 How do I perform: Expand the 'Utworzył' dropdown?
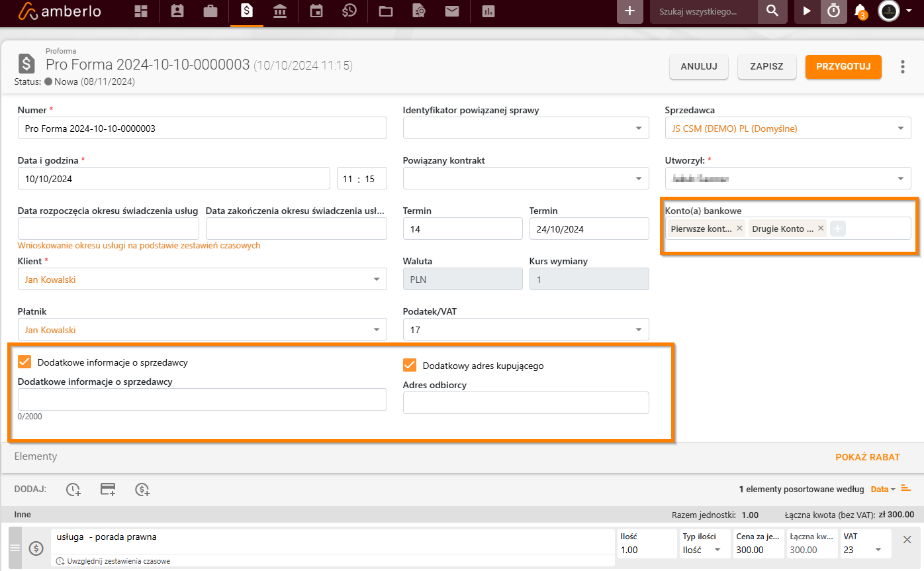pos(900,179)
